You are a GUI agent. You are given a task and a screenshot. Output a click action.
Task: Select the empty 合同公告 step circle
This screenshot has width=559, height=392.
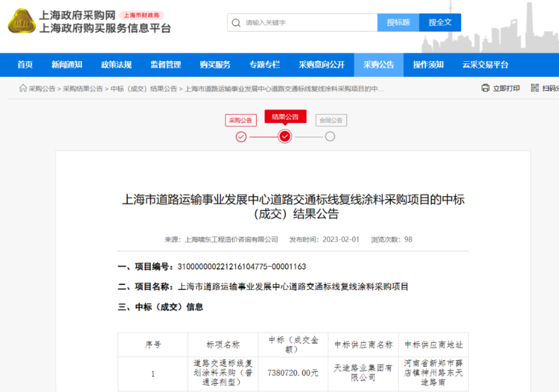[330, 137]
